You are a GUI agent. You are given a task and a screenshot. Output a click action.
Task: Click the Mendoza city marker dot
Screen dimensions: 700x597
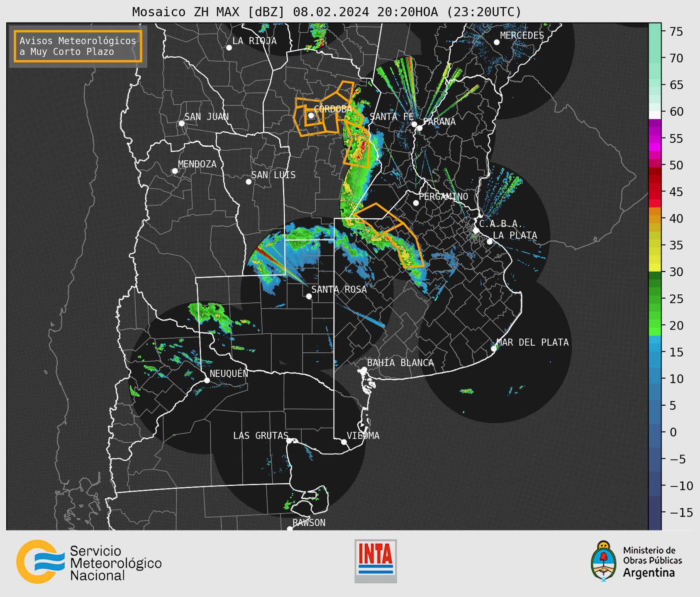[175, 171]
